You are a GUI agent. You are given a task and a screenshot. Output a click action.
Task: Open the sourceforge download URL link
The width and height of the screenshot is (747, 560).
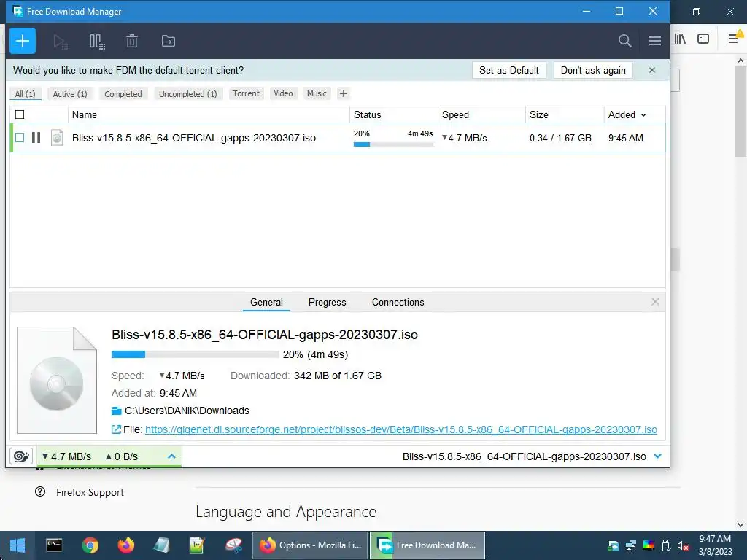click(x=401, y=429)
